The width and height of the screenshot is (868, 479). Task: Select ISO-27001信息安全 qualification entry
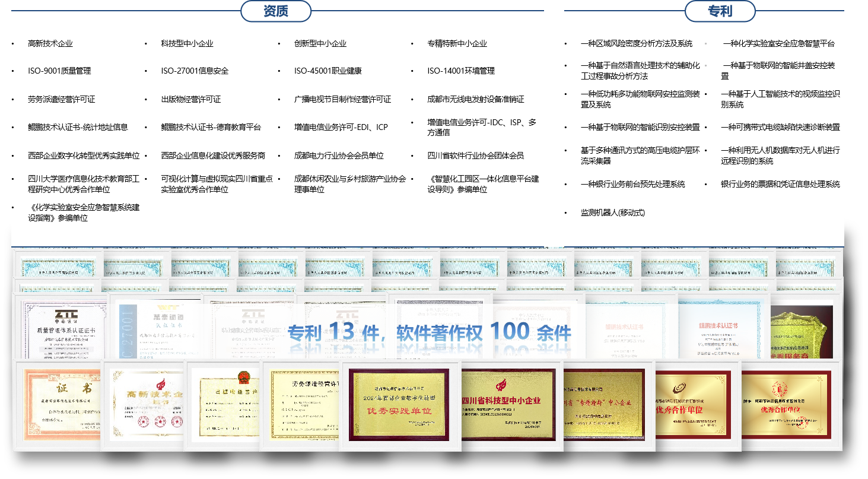(195, 71)
